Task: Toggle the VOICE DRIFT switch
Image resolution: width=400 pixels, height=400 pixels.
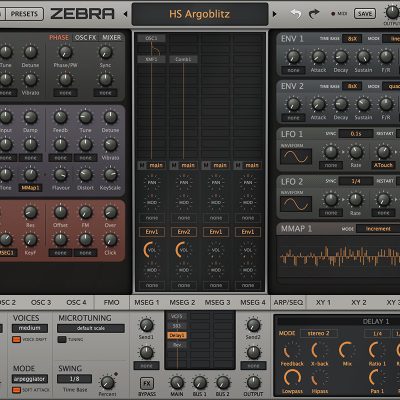Action: pyautogui.click(x=16, y=340)
